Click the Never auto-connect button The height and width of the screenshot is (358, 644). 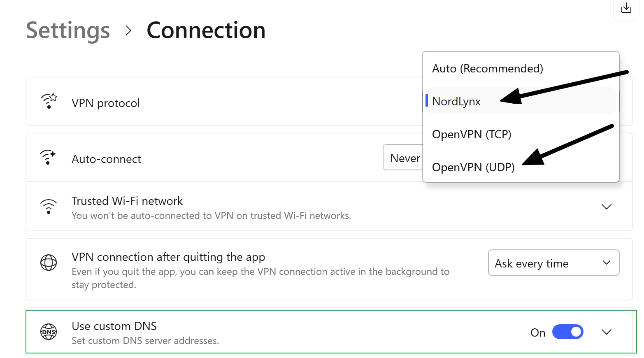[x=406, y=158]
